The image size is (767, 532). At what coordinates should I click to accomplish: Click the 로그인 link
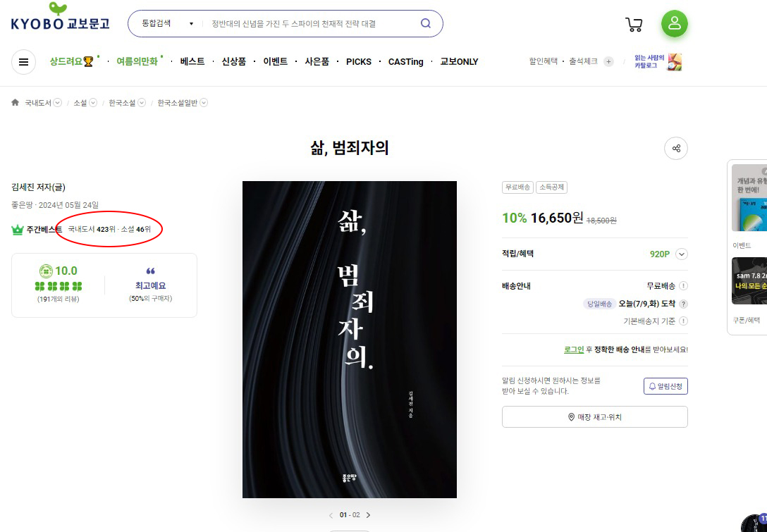(x=574, y=349)
